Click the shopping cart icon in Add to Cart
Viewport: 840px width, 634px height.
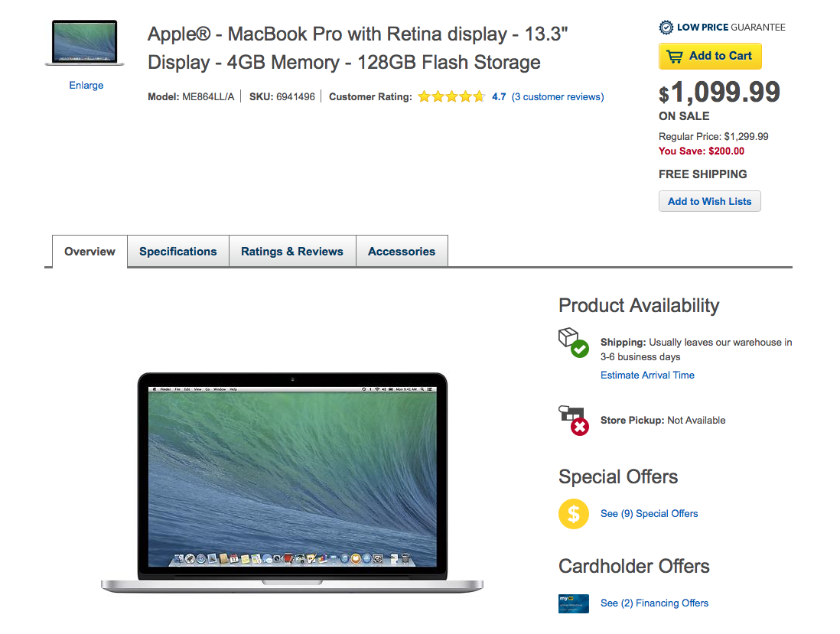[x=675, y=57]
